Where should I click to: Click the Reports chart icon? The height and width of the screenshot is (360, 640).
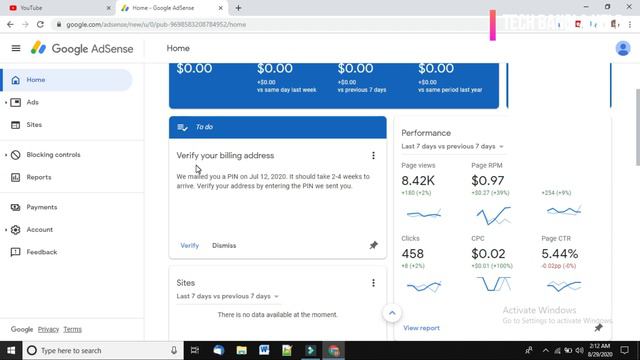pos(16,178)
